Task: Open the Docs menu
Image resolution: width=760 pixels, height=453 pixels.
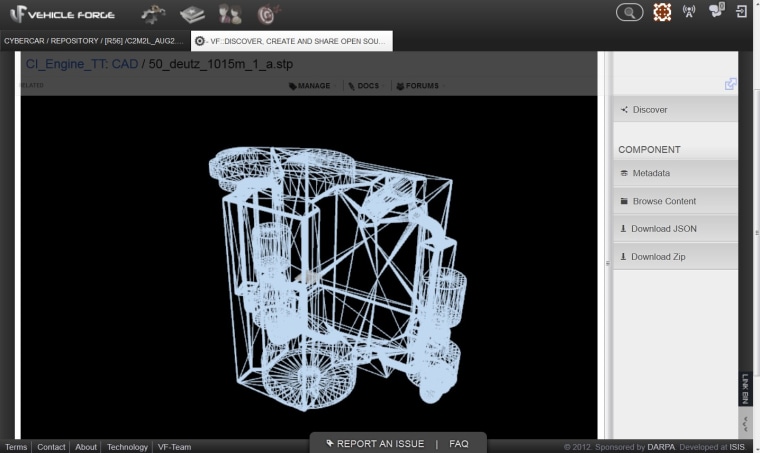Action: [364, 86]
